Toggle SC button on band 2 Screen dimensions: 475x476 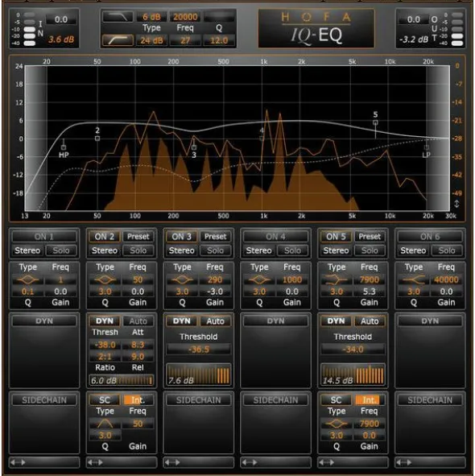[x=105, y=399]
